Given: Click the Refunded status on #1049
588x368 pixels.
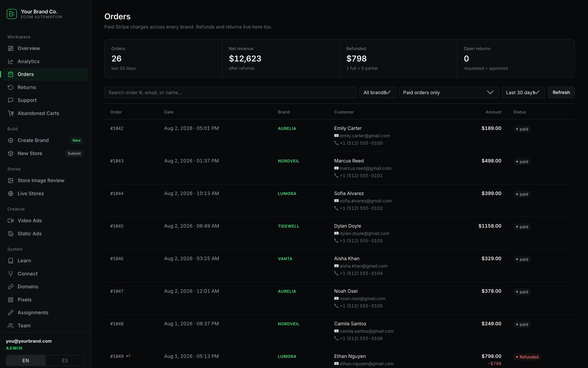Looking at the screenshot, I should coord(527,357).
